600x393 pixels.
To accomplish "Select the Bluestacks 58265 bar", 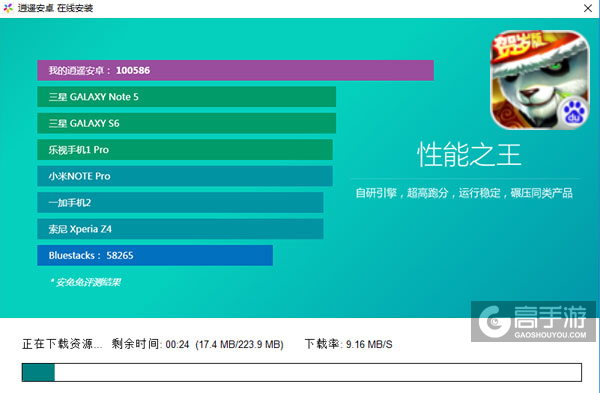I will [155, 255].
